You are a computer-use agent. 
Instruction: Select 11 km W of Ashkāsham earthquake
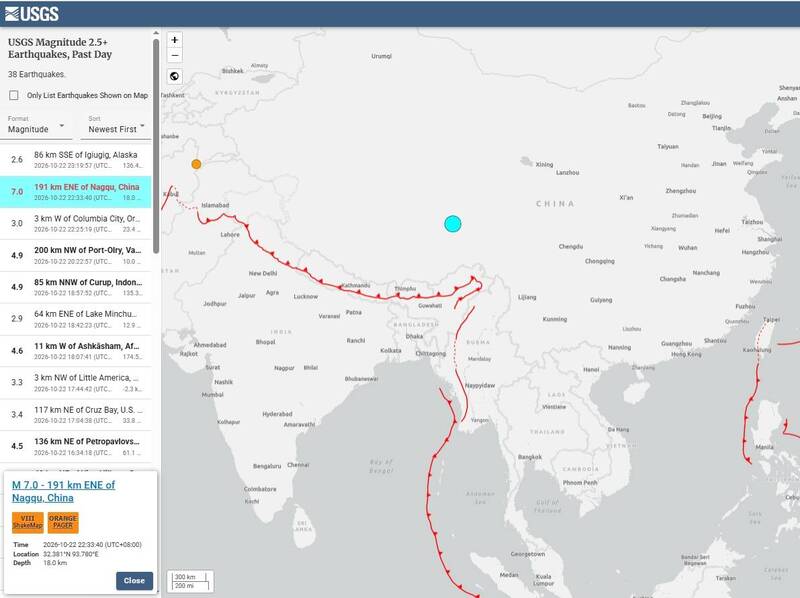click(x=76, y=351)
